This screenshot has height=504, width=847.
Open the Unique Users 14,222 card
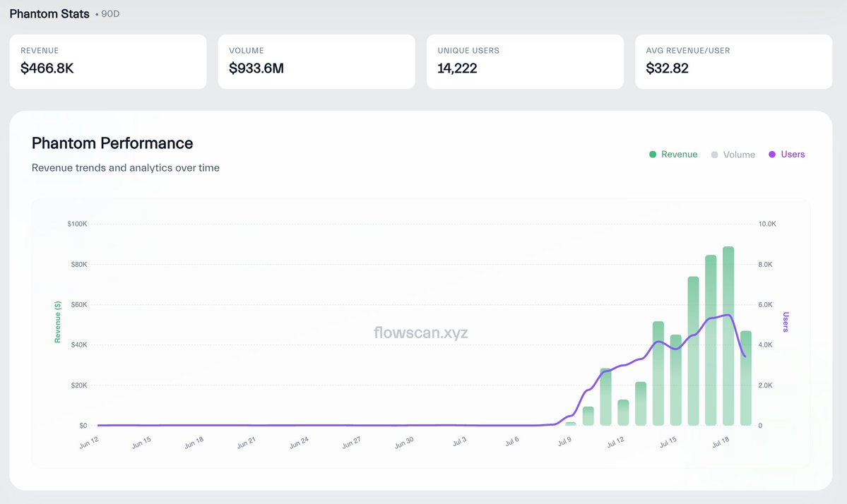(x=525, y=61)
